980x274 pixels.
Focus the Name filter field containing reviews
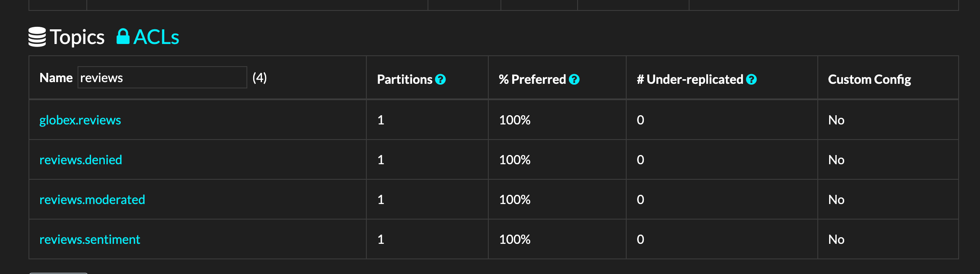(162, 78)
